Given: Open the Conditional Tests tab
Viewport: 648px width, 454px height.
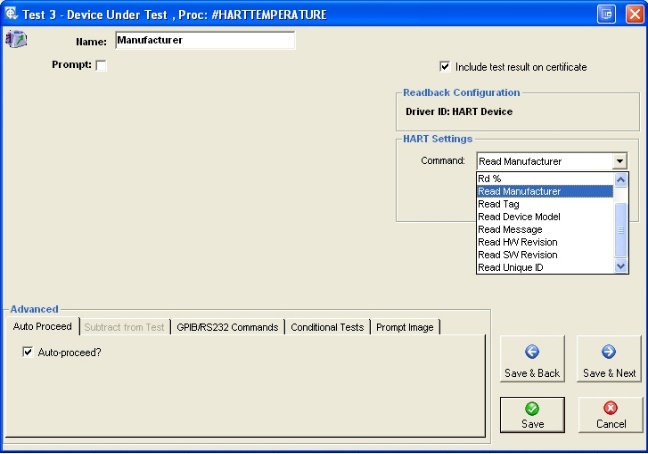Looking at the screenshot, I should (327, 327).
